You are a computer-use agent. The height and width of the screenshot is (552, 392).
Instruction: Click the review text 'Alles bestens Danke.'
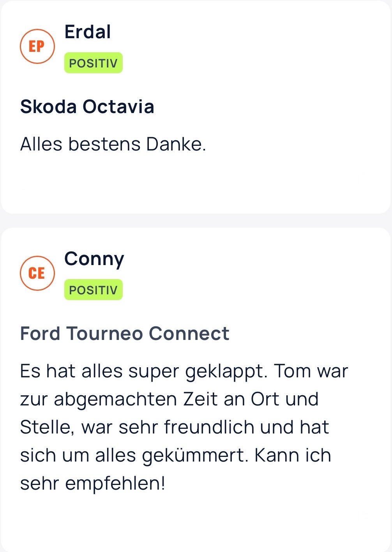[x=113, y=144]
